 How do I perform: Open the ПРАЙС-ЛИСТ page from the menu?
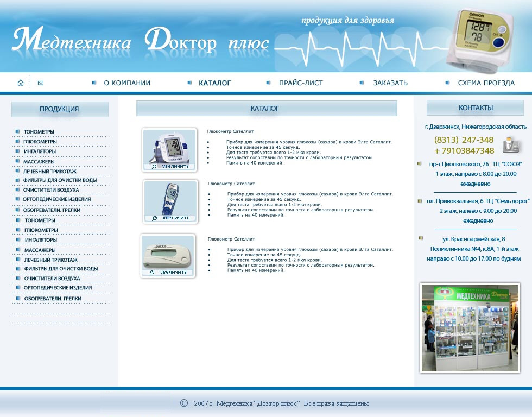click(300, 83)
